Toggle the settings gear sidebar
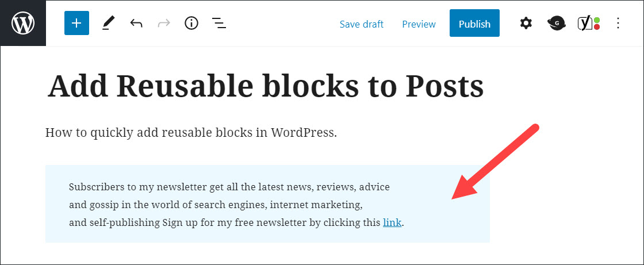The image size is (644, 265). pyautogui.click(x=526, y=24)
